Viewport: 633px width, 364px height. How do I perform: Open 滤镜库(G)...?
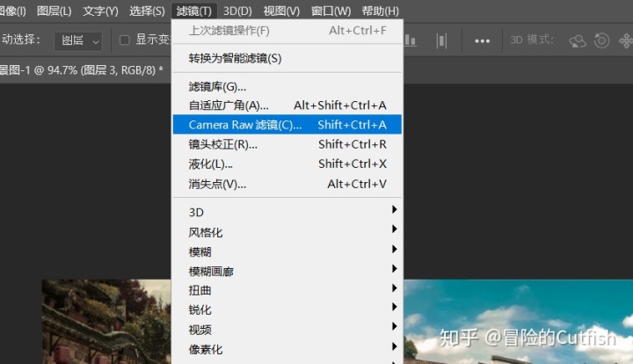click(287, 87)
